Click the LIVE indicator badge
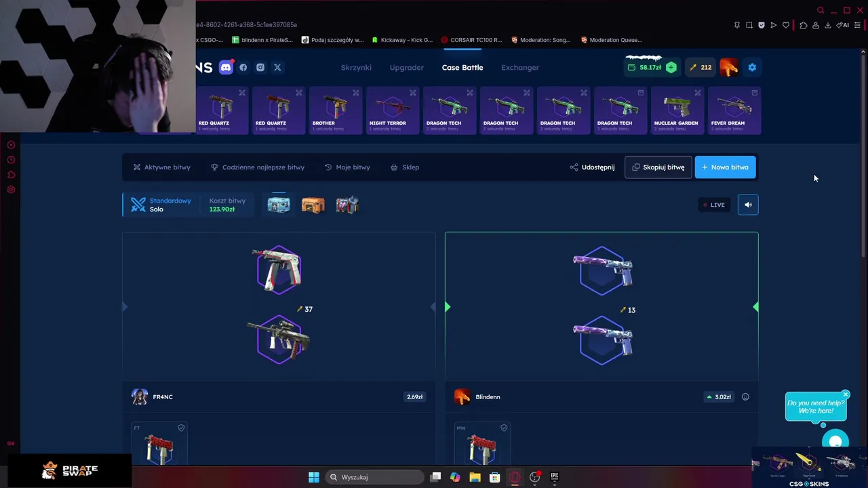Screen dimensions: 868x488 tap(713, 205)
